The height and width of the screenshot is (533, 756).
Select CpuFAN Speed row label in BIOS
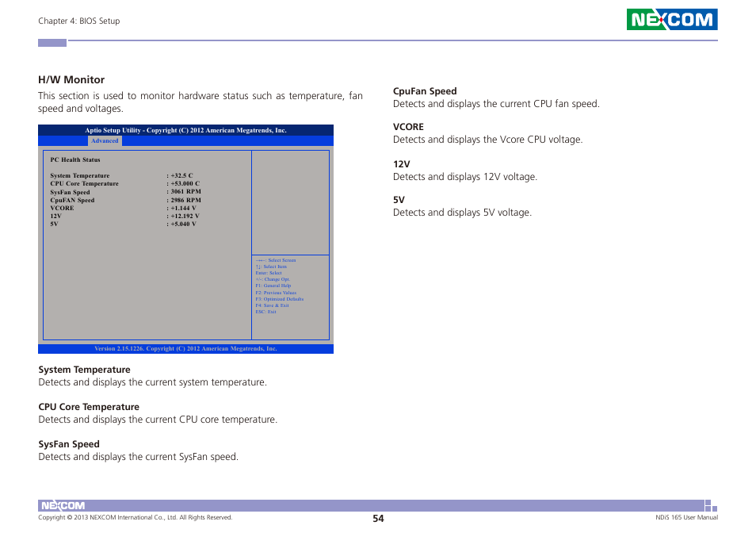pyautogui.click(x=72, y=200)
